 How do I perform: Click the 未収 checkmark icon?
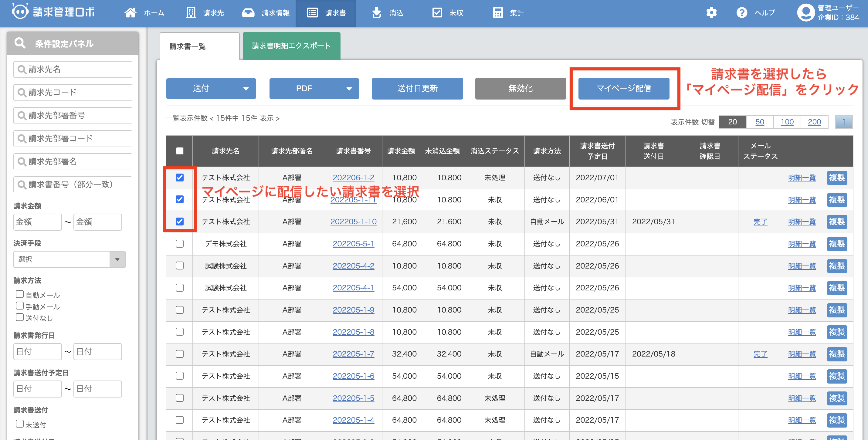(x=437, y=13)
